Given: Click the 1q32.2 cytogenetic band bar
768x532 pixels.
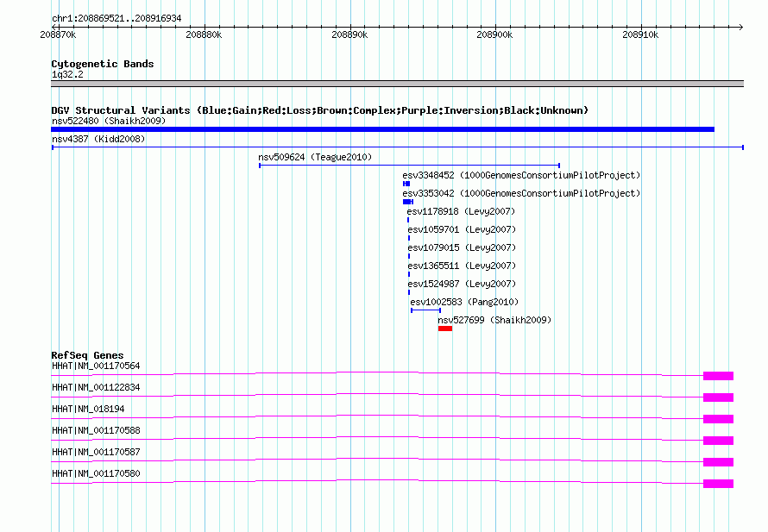Looking at the screenshot, I should (397, 84).
